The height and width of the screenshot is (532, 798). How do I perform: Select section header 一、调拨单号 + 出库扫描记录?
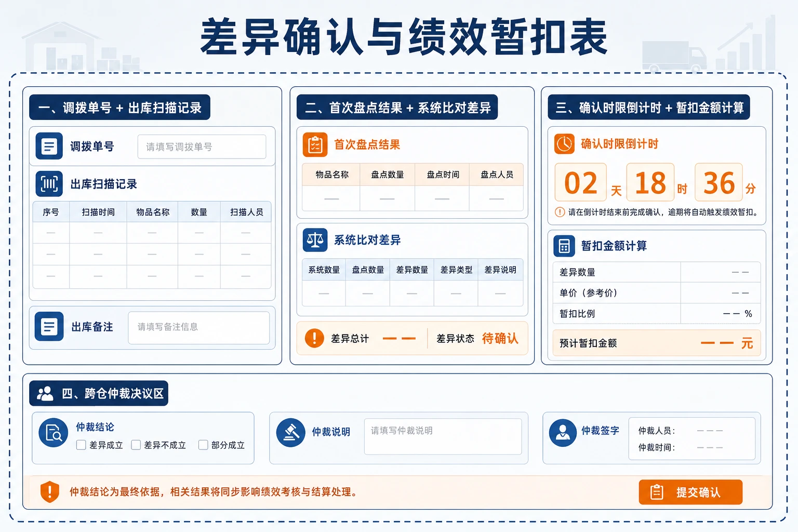click(119, 108)
